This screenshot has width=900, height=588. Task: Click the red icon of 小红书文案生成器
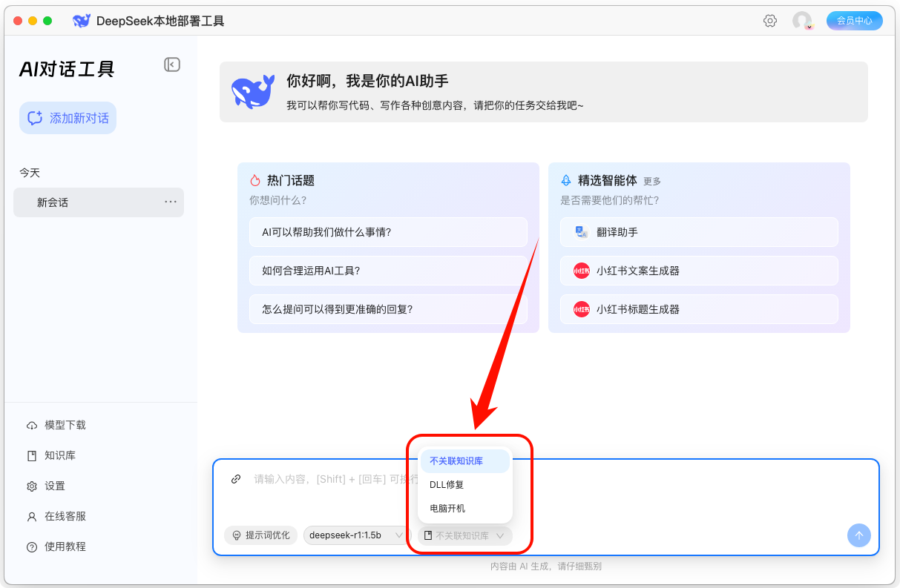coord(582,271)
